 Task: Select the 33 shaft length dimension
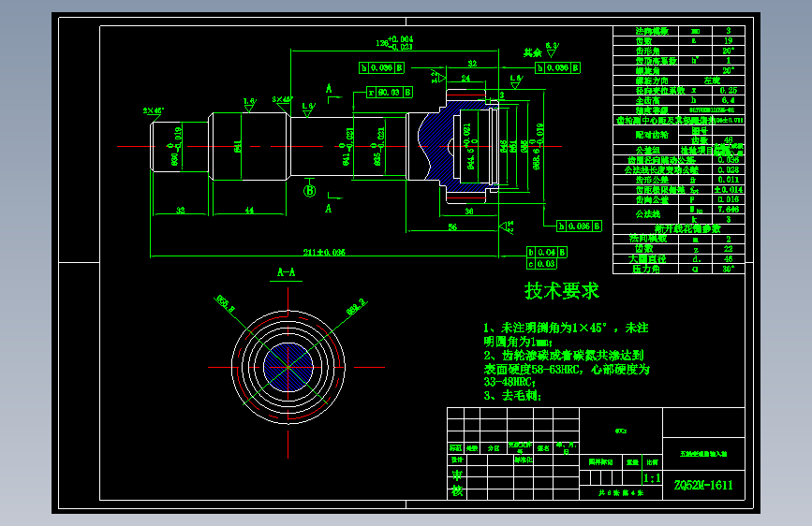click(x=180, y=211)
